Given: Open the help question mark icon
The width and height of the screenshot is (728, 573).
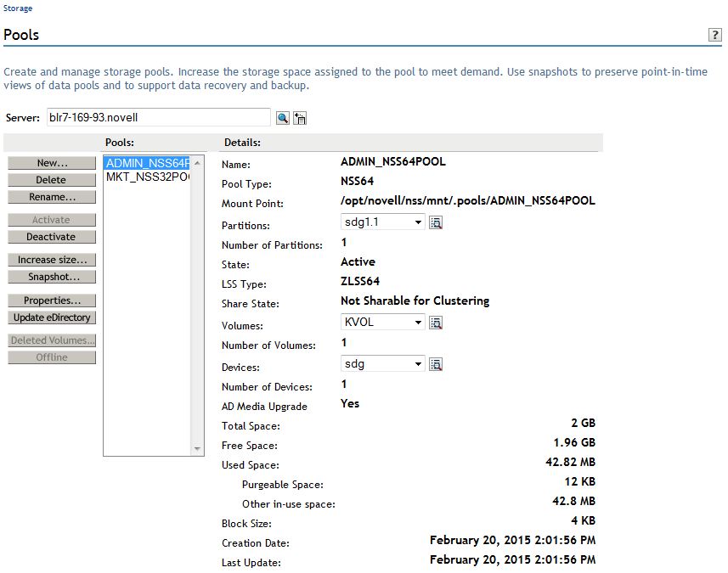Looking at the screenshot, I should pyautogui.click(x=714, y=35).
